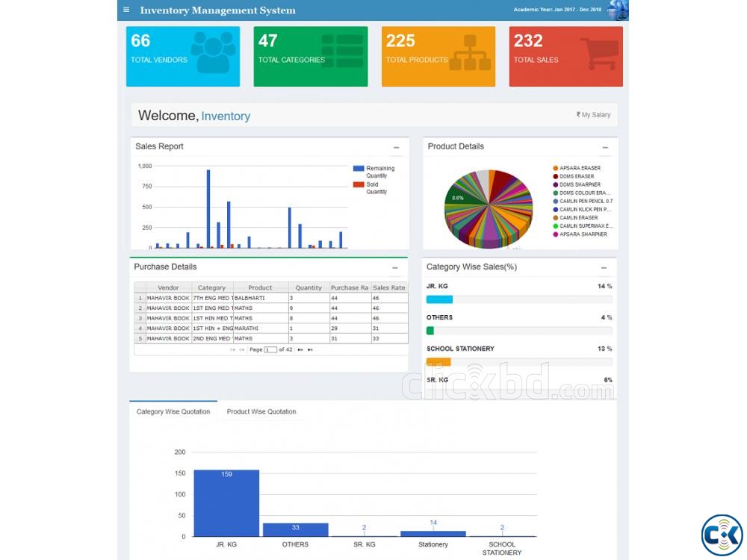
Task: Click DOMS SHARPNER legend entry
Action: [x=577, y=184]
